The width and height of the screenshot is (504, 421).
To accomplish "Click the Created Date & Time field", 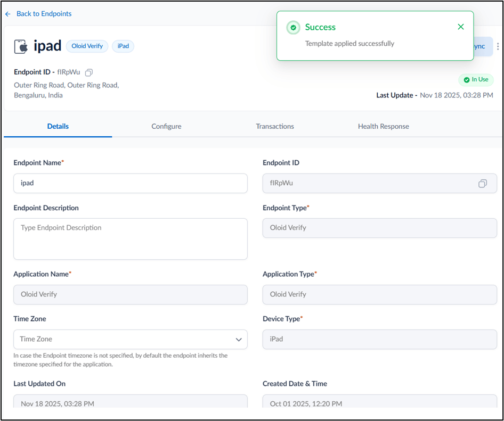I will (x=380, y=401).
